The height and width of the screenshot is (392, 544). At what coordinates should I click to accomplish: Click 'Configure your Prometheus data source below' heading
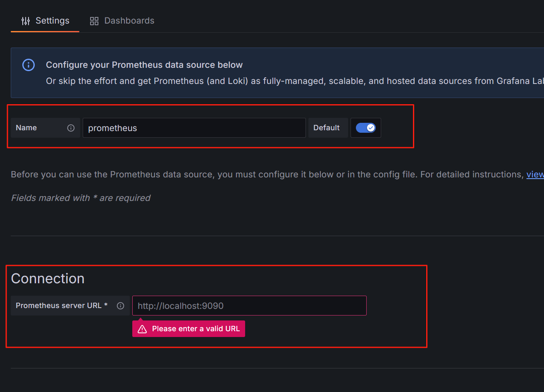(x=144, y=65)
